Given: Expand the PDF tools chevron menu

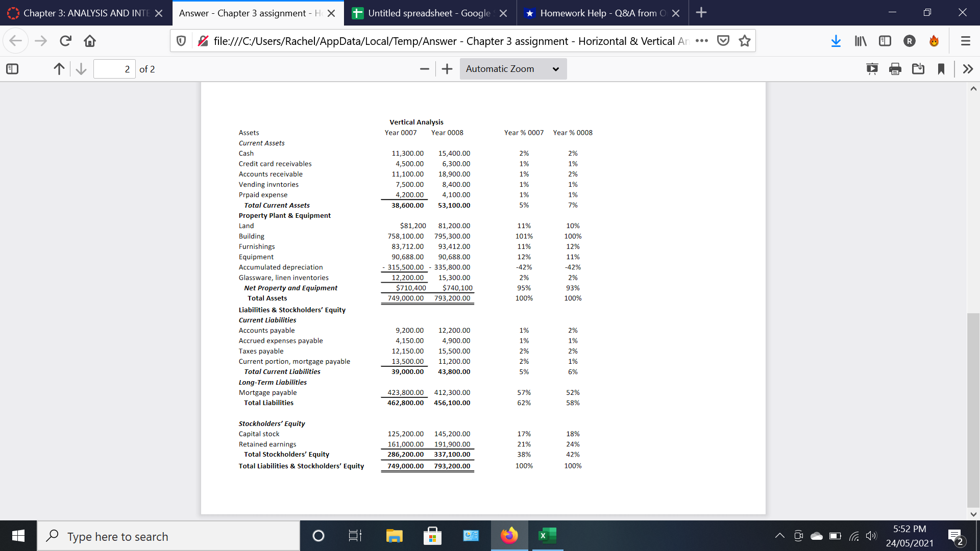Looking at the screenshot, I should pyautogui.click(x=968, y=69).
